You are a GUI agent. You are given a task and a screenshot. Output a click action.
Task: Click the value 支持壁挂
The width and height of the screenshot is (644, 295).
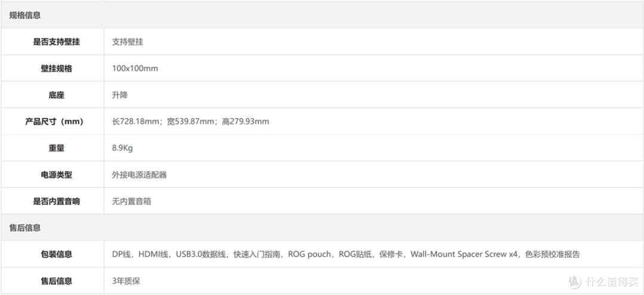(128, 42)
